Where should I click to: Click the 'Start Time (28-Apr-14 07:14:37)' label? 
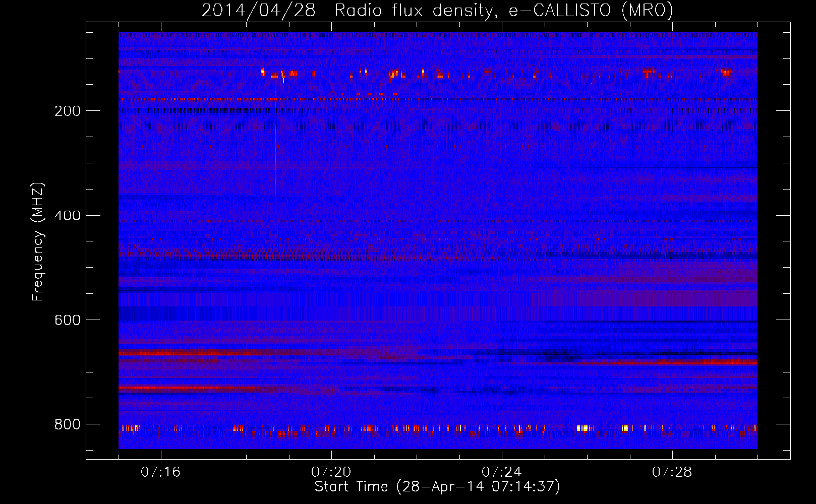[x=437, y=487]
